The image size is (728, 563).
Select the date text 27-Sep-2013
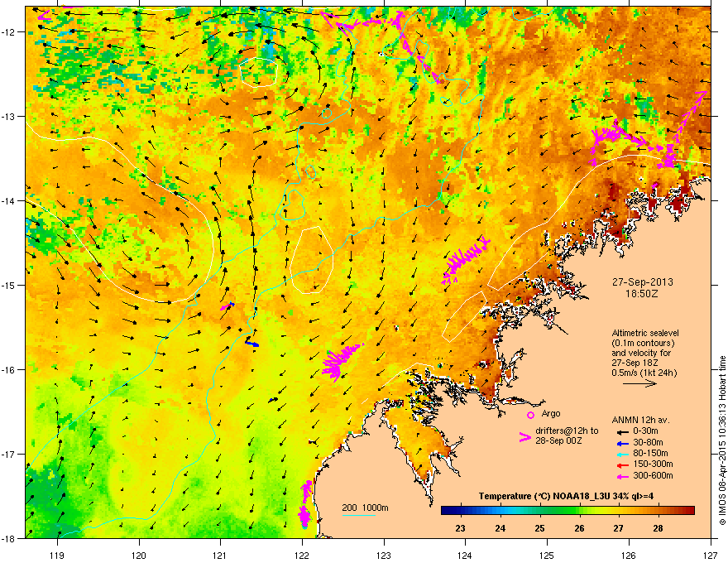point(642,282)
